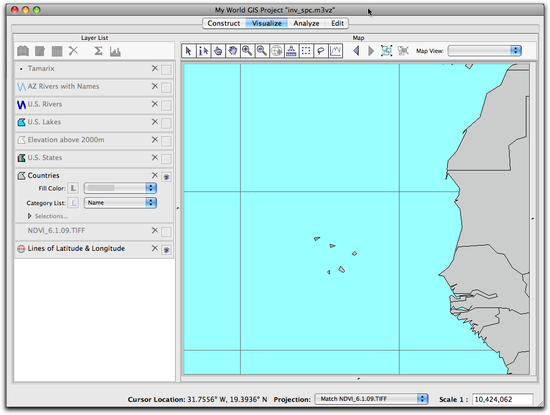
Task: Show the U.S. States layer
Action: pos(166,159)
